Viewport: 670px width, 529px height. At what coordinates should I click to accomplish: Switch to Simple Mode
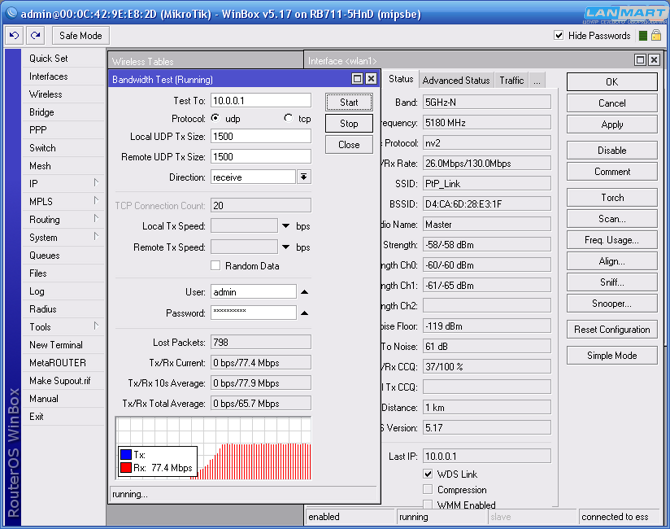[x=612, y=356]
